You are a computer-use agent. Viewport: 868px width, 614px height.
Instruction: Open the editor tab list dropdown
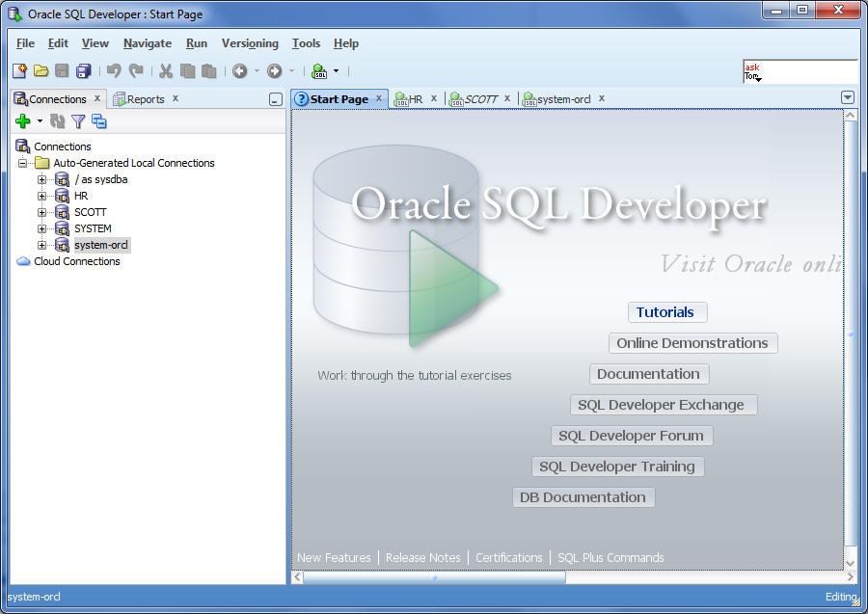pos(848,97)
